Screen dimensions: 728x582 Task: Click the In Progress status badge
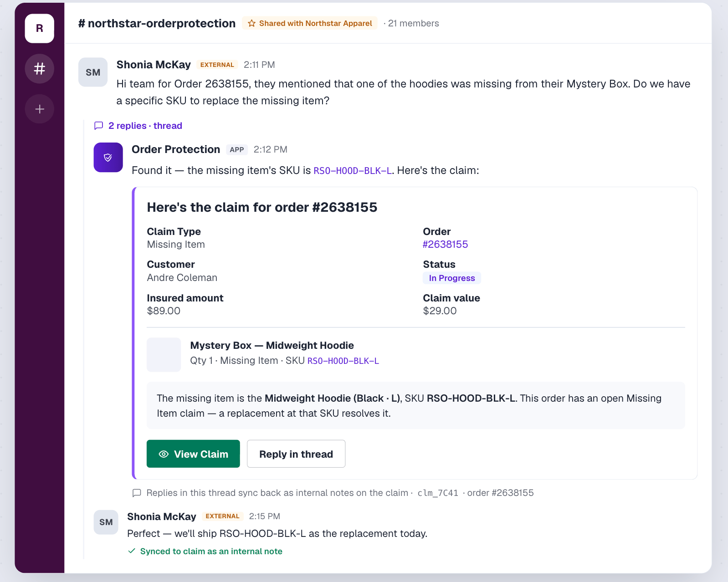pyautogui.click(x=452, y=278)
